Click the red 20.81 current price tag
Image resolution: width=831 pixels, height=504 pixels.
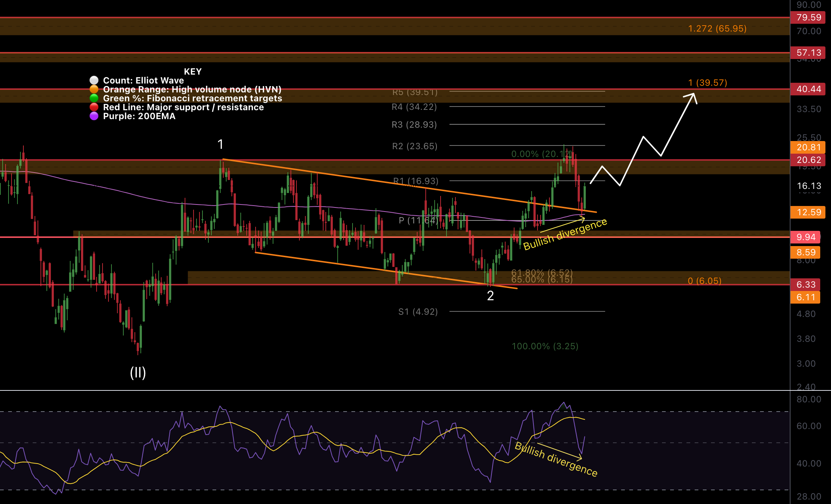click(808, 148)
